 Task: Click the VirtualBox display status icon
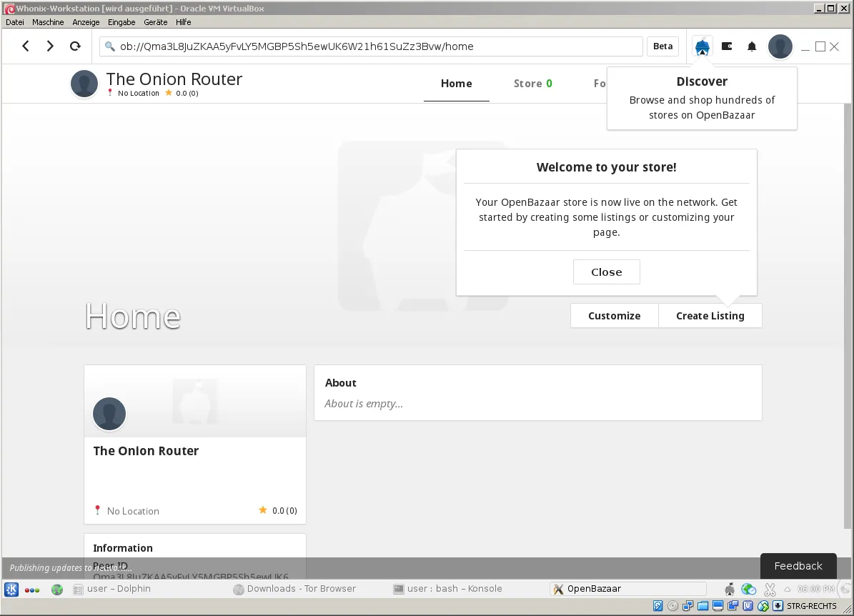click(718, 606)
